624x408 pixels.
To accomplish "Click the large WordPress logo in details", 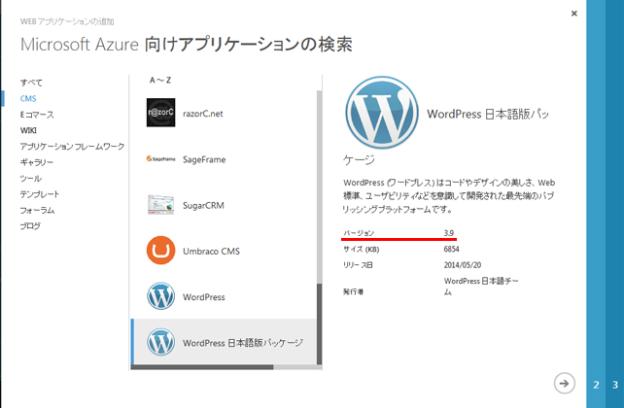I will pyautogui.click(x=382, y=113).
